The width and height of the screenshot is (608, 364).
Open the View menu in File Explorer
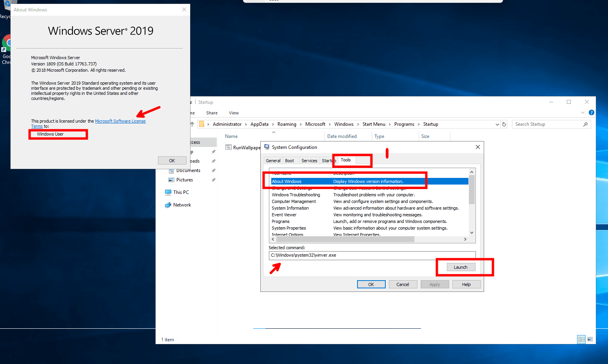[x=234, y=113]
